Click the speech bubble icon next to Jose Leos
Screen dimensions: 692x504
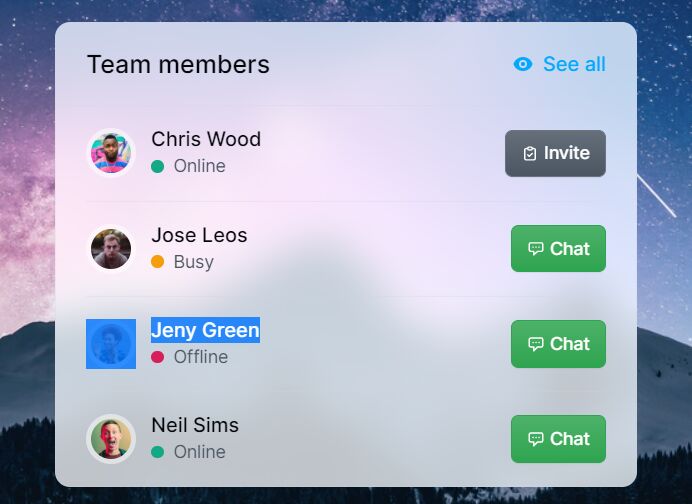pos(536,249)
